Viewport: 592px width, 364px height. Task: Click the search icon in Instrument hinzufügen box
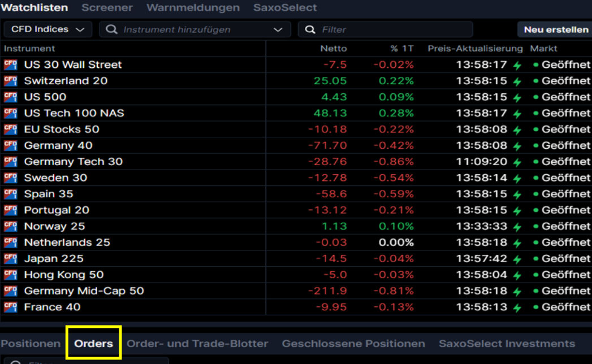tap(112, 29)
